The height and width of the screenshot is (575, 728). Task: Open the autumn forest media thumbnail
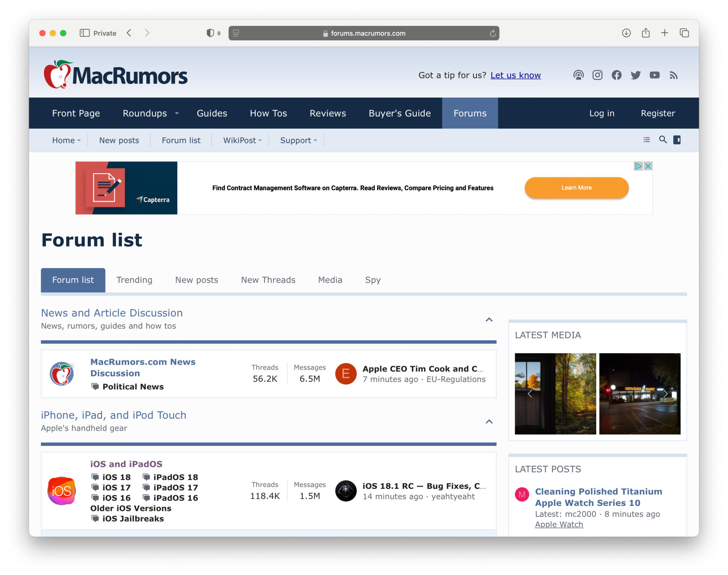tap(555, 394)
